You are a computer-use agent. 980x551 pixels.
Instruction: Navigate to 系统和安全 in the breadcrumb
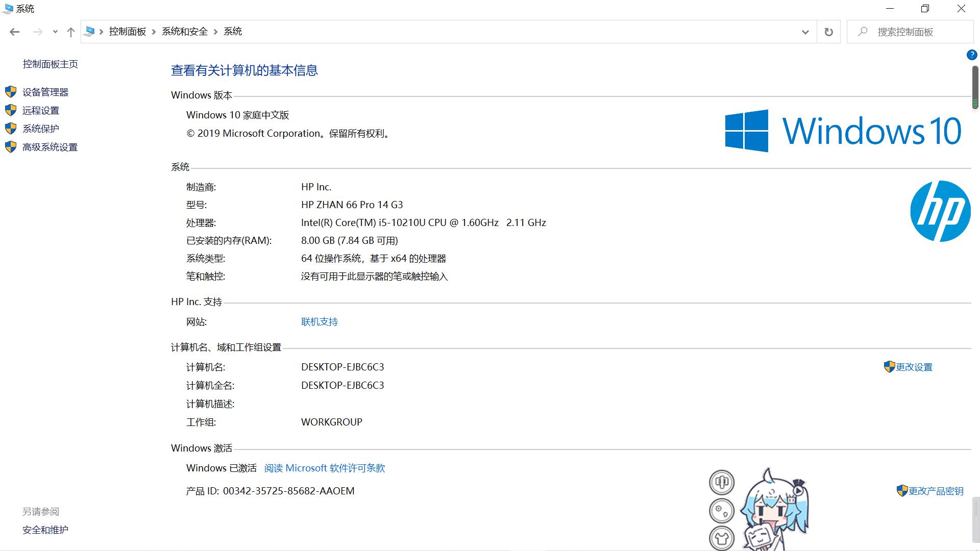coord(184,31)
